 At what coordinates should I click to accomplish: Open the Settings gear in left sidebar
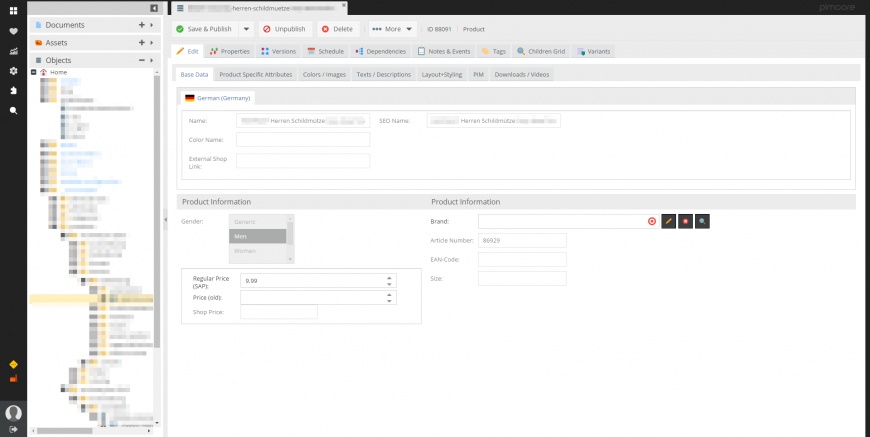tap(14, 71)
